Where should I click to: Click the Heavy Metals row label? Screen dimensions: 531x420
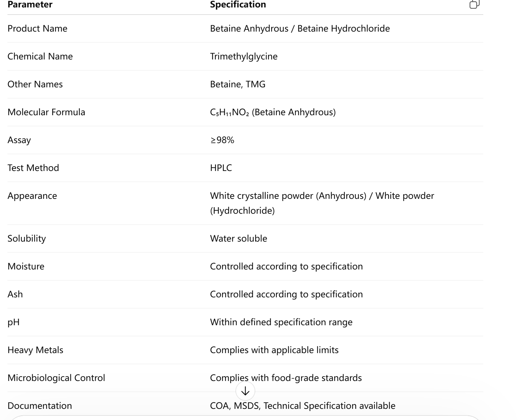click(35, 350)
